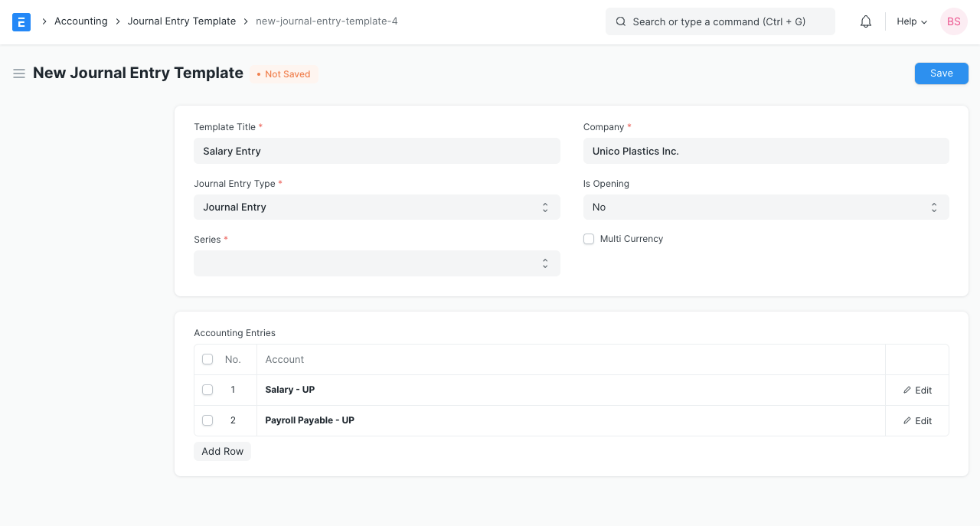Open the empty Series dropdown

(377, 263)
